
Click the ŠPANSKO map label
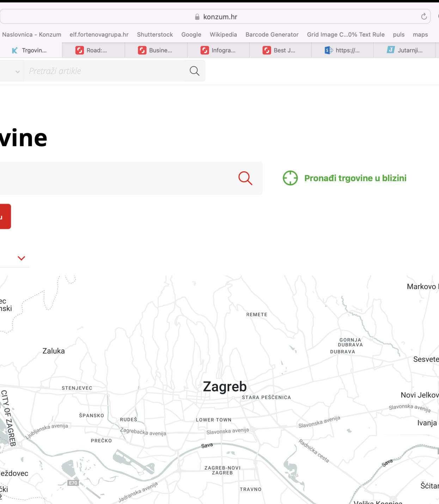92,416
